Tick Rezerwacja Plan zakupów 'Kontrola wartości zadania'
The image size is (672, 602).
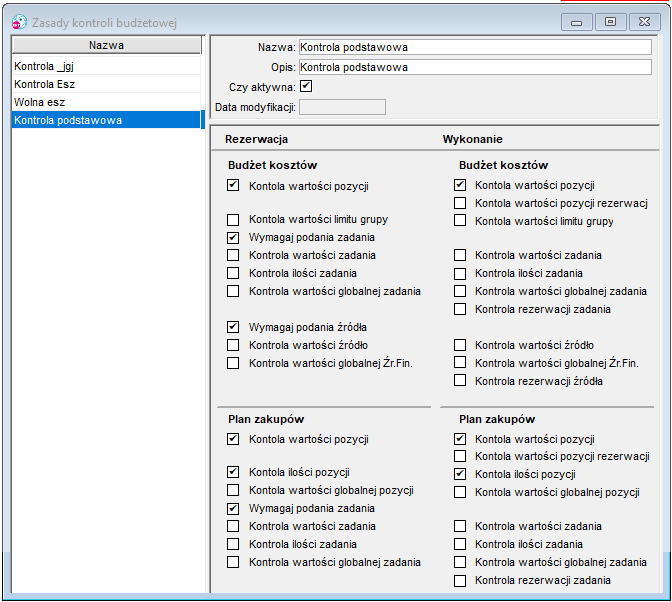[233, 526]
